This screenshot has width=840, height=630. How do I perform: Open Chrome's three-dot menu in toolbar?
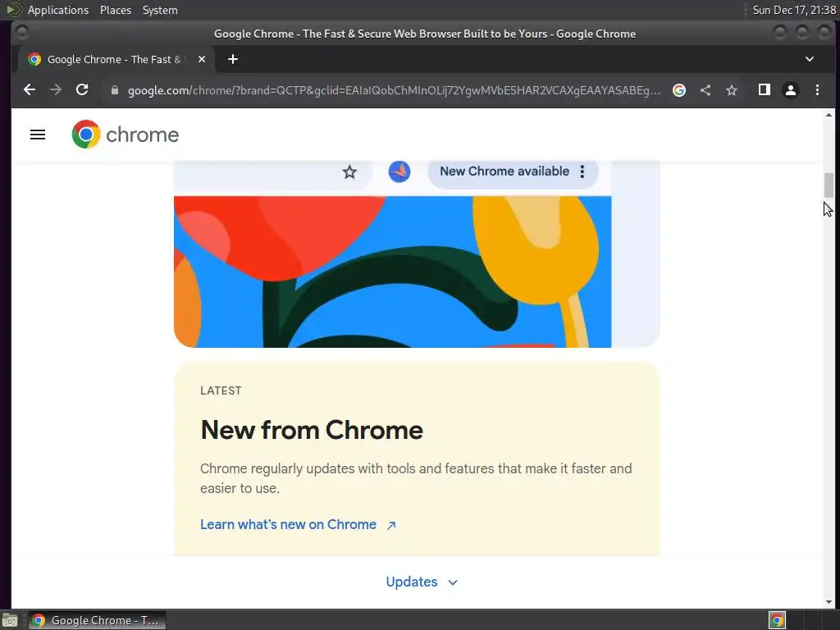(x=817, y=90)
